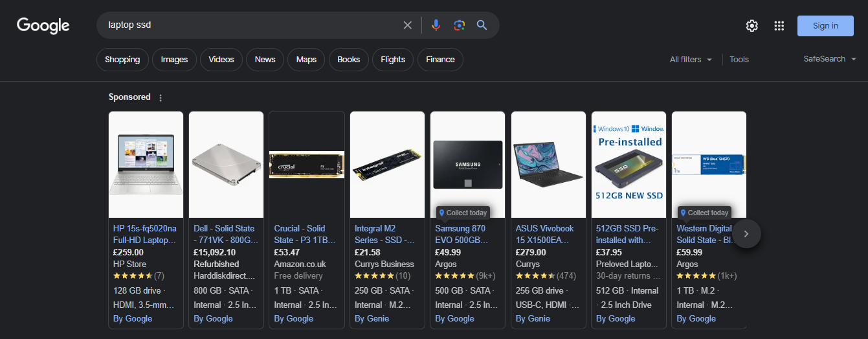Click the HP Store seller name
The height and width of the screenshot is (339, 868).
tap(129, 264)
